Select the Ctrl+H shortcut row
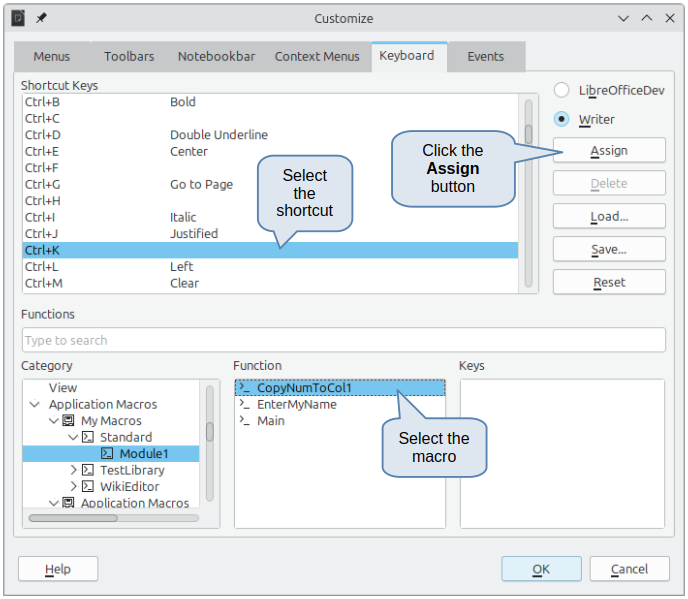The height and width of the screenshot is (599, 688). (270, 201)
